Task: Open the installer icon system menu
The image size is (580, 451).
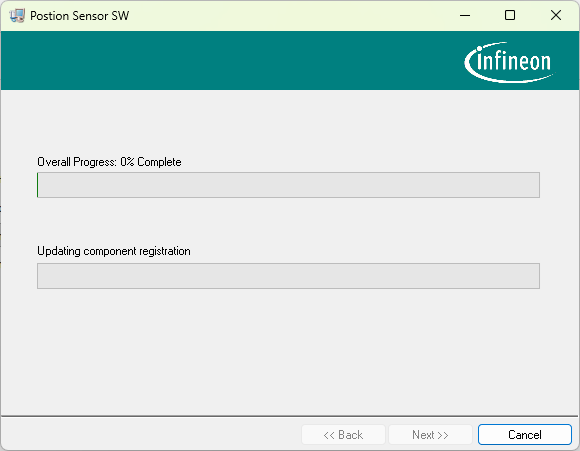Action: (17, 16)
